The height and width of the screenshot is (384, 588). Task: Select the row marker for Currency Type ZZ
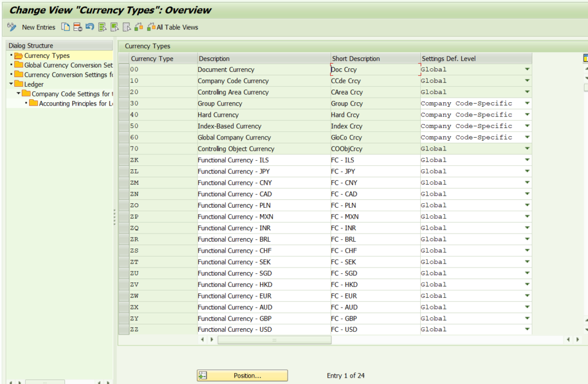[123, 329]
